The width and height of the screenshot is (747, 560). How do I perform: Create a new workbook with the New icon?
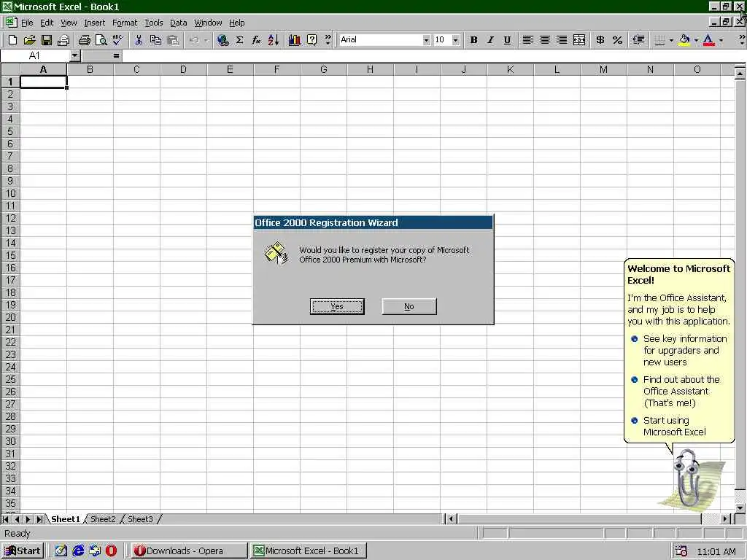(13, 40)
